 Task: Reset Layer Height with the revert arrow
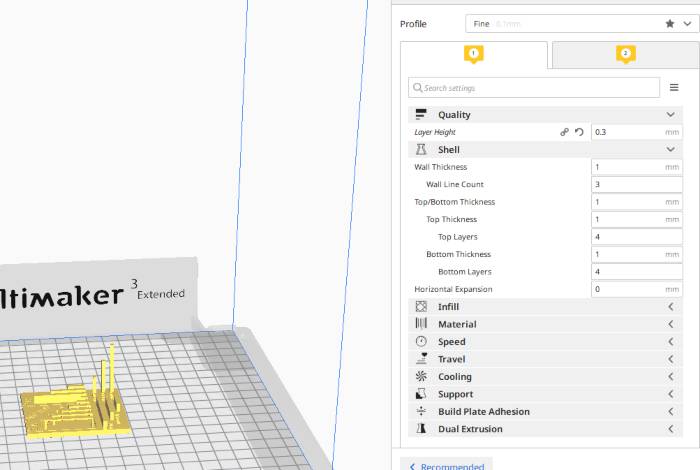click(x=579, y=132)
